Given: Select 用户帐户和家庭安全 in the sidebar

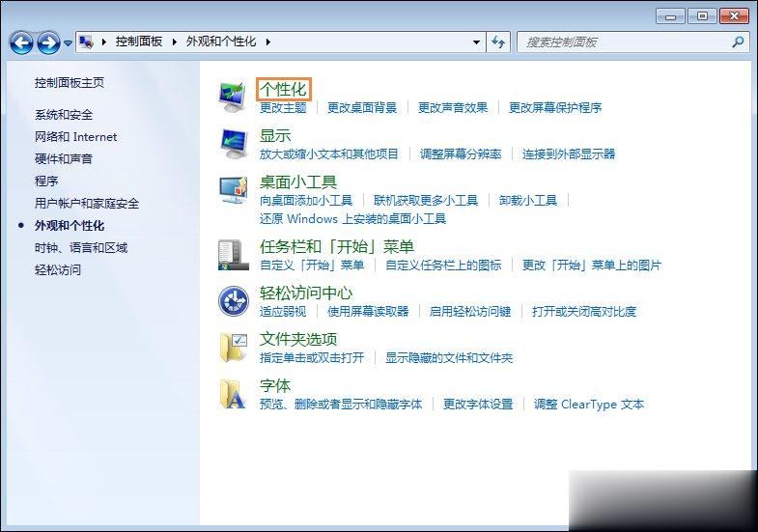Looking at the screenshot, I should click(x=87, y=203).
